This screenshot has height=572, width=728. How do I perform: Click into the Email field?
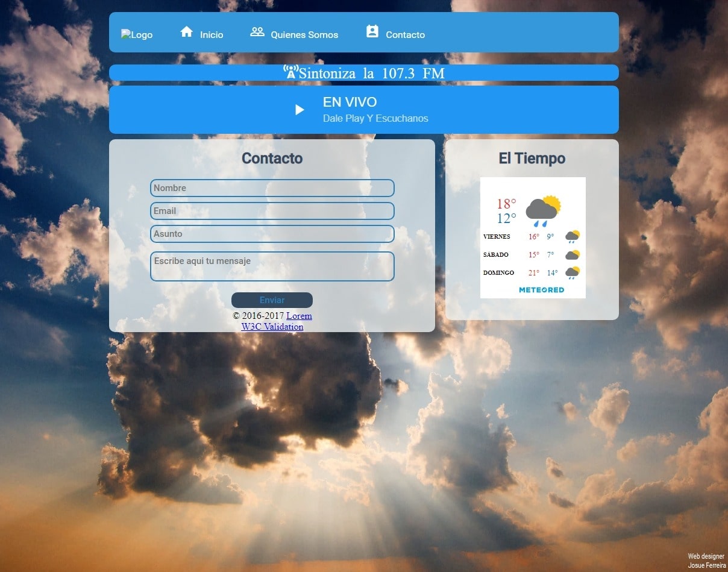pyautogui.click(x=272, y=211)
